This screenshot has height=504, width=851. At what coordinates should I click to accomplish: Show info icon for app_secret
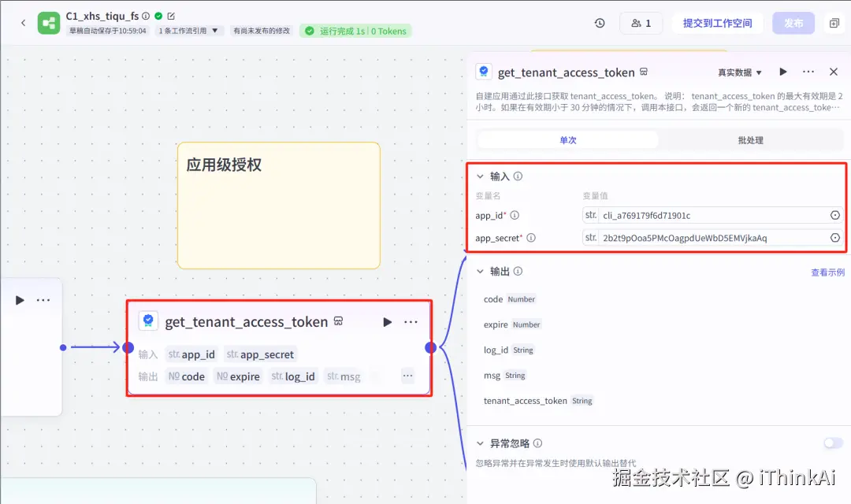[531, 238]
